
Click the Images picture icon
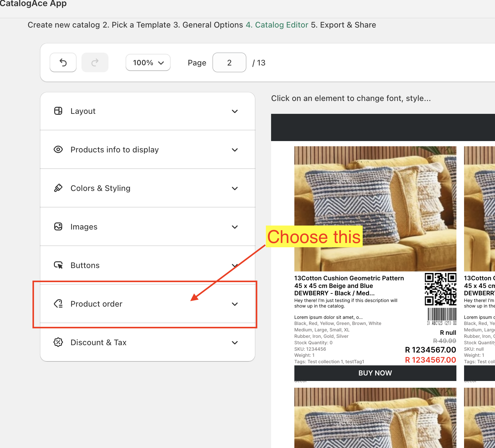(x=58, y=226)
